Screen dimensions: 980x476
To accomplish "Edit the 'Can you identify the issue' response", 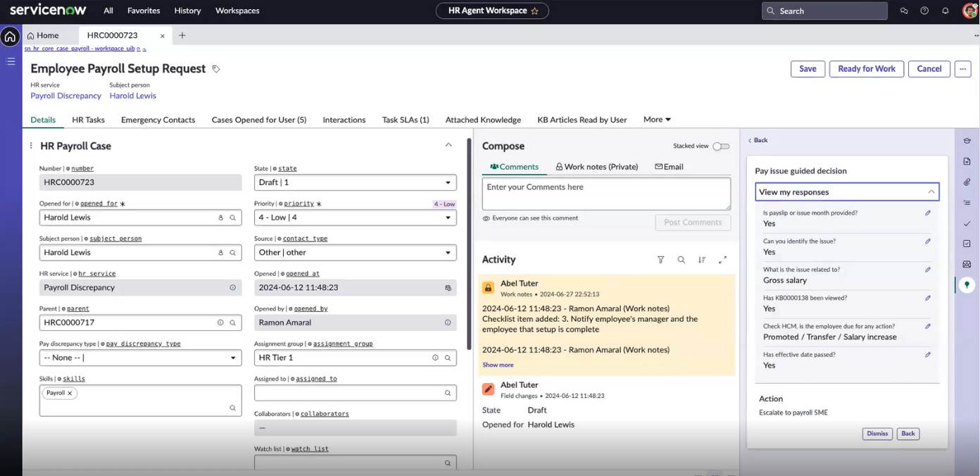I will [x=928, y=242].
